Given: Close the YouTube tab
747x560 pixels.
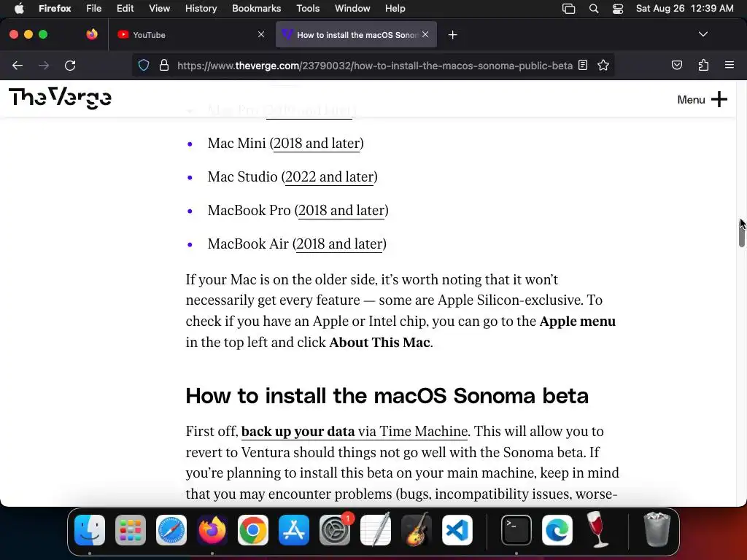Looking at the screenshot, I should [261, 34].
